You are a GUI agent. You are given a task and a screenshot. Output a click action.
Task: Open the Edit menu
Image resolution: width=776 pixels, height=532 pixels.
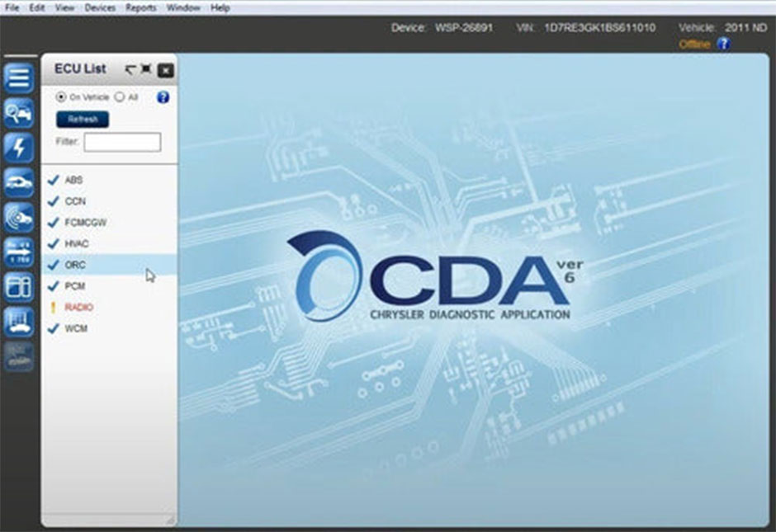pos(37,8)
